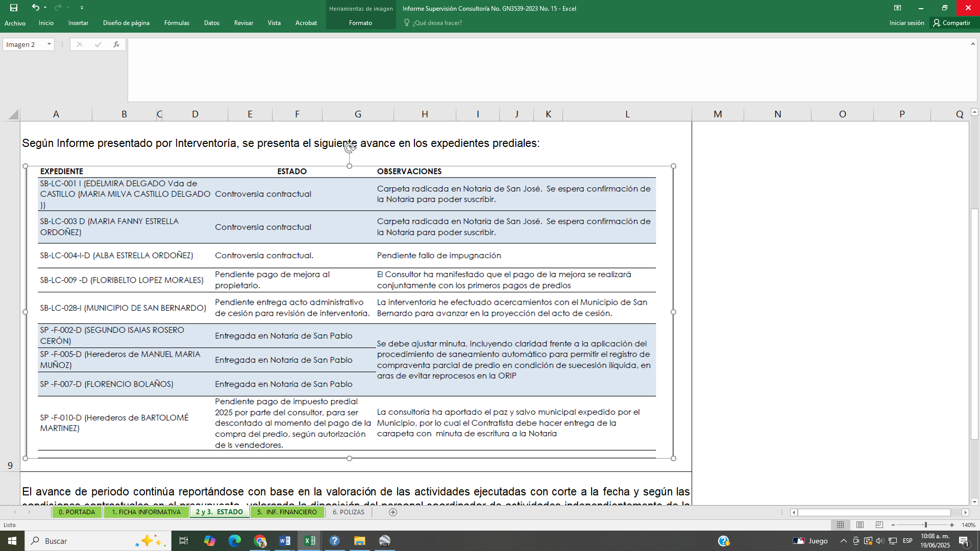980x551 pixels.
Task: Click the ¿Qué desea hacer? search field
Action: coord(437,23)
